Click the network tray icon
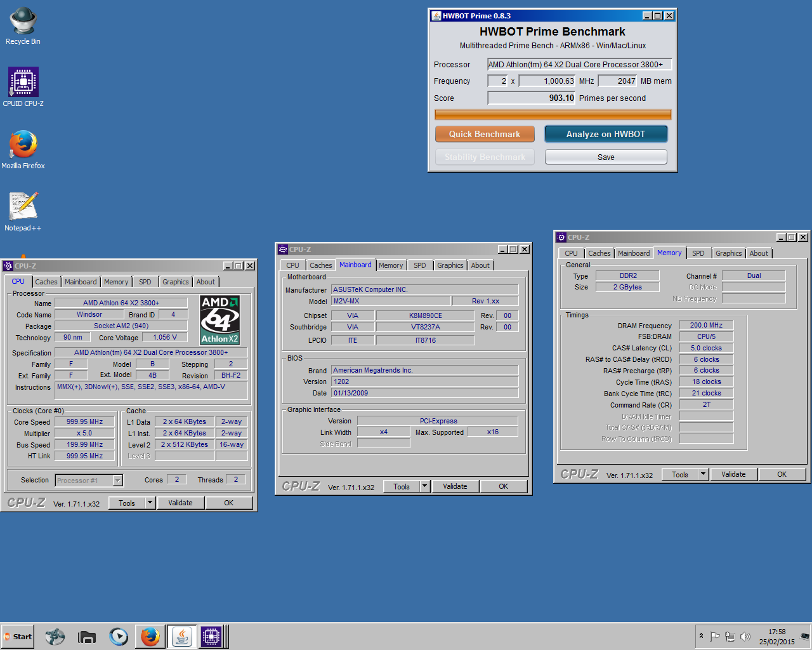812x650 pixels. point(730,637)
